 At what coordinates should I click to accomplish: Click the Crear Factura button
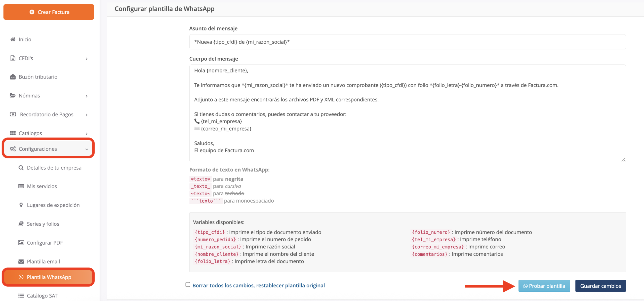coord(49,12)
